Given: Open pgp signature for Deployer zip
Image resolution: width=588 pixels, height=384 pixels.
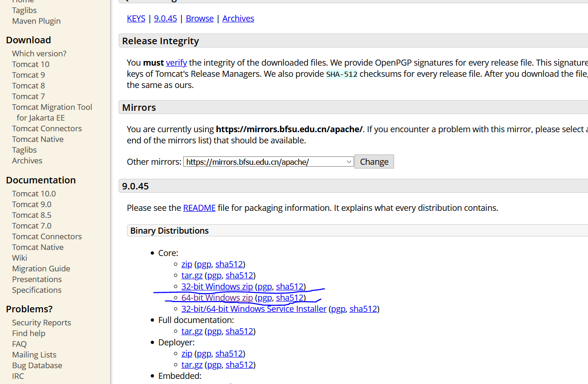Looking at the screenshot, I should 204,353.
